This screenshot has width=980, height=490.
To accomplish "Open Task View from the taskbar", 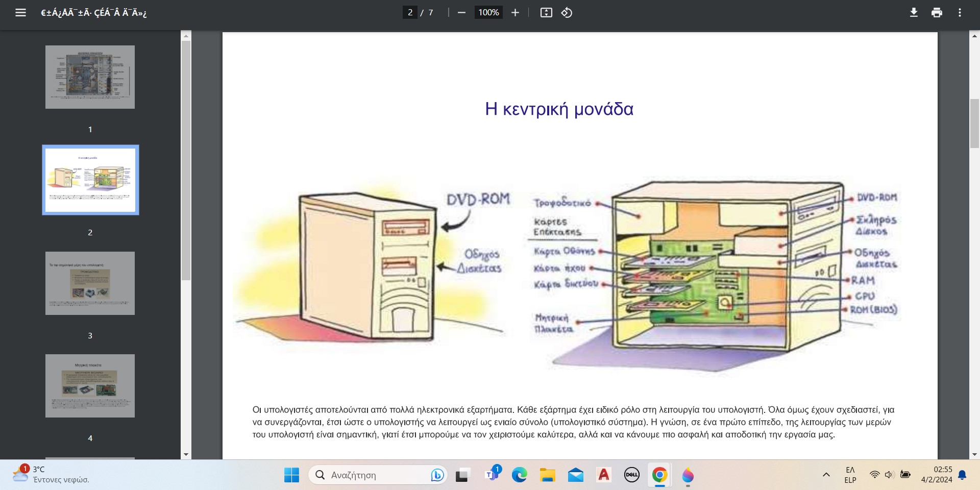I will coord(462,475).
